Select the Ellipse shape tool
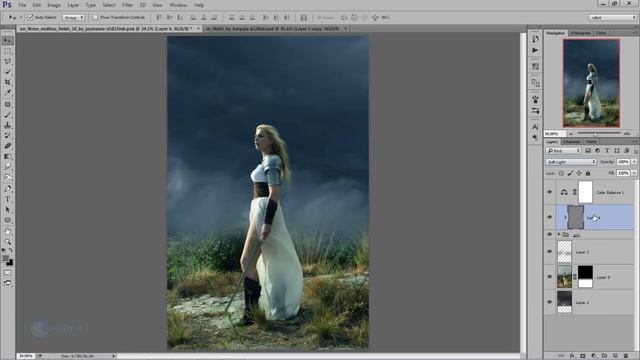The width and height of the screenshot is (640, 360). (8, 220)
